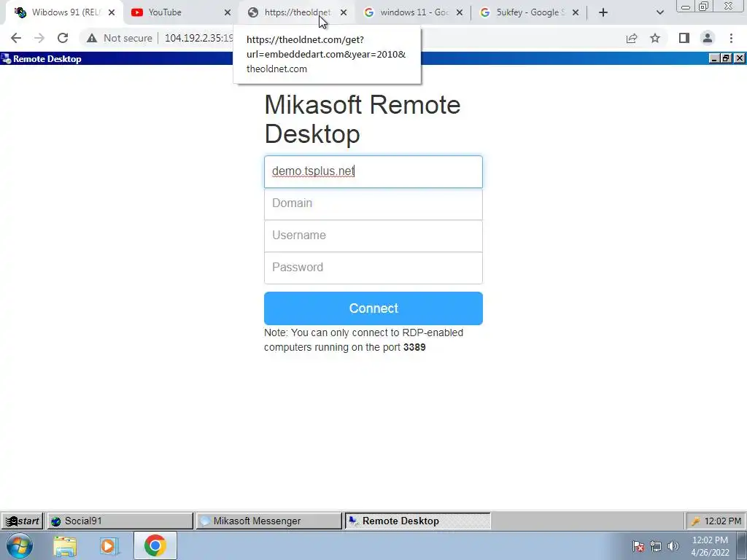Toggle the browser side panel icon

tap(684, 38)
